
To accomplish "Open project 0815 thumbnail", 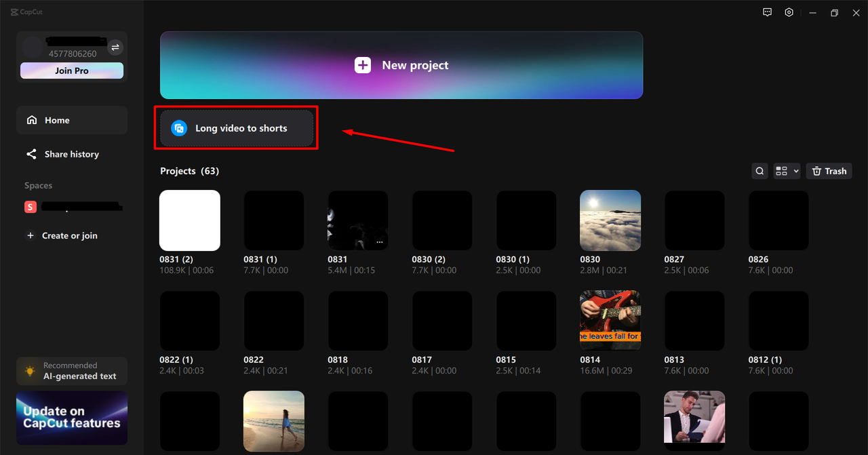I will (x=526, y=321).
